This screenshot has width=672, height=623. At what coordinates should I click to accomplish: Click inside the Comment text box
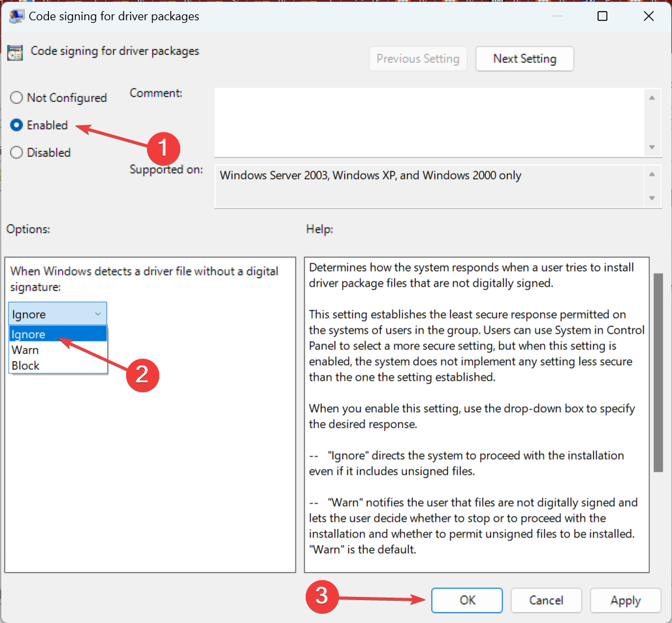coord(428,123)
